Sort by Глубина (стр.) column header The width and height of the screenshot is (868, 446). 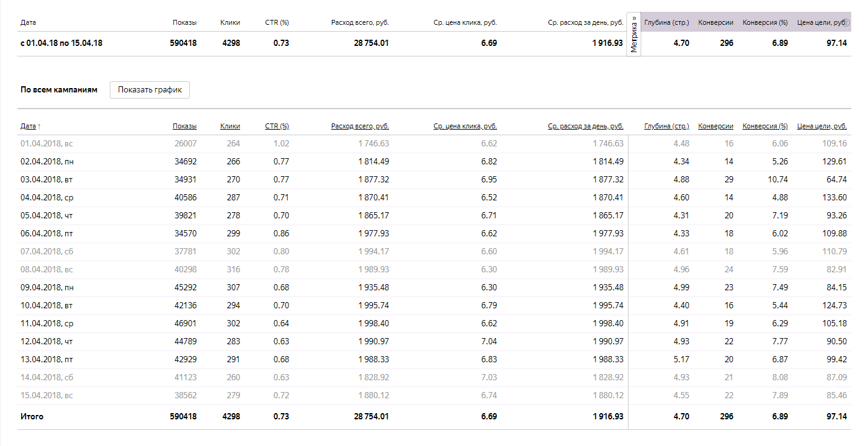point(666,126)
